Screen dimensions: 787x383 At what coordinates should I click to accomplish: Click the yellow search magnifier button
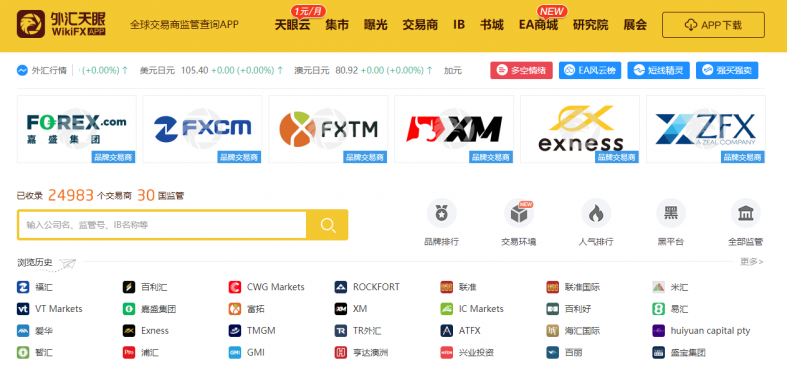328,225
